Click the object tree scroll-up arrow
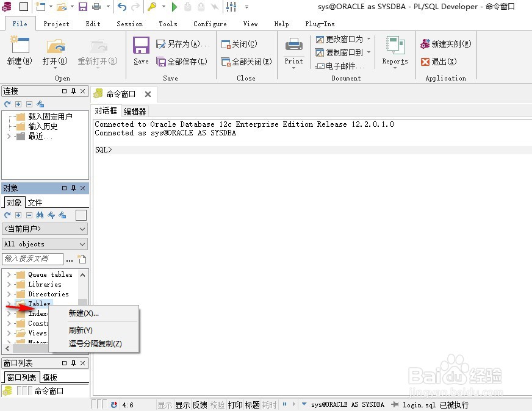 point(82,275)
